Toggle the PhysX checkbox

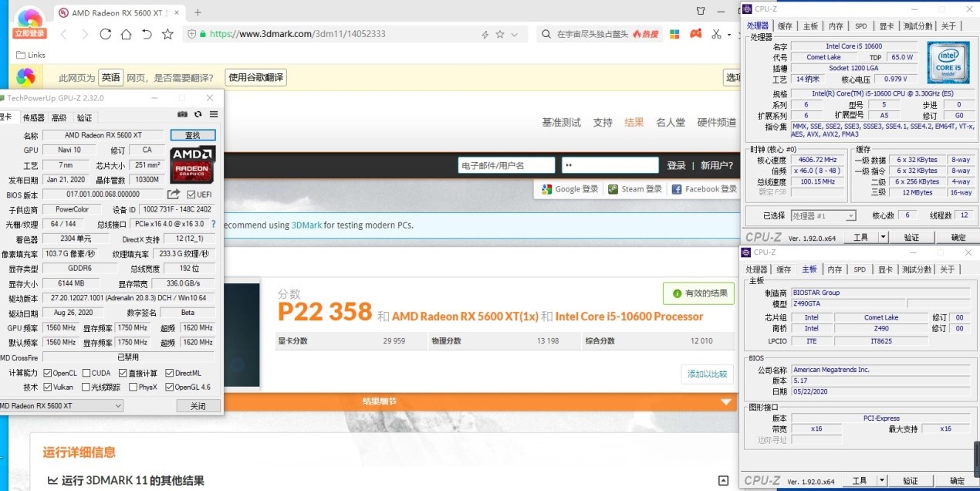pos(133,387)
